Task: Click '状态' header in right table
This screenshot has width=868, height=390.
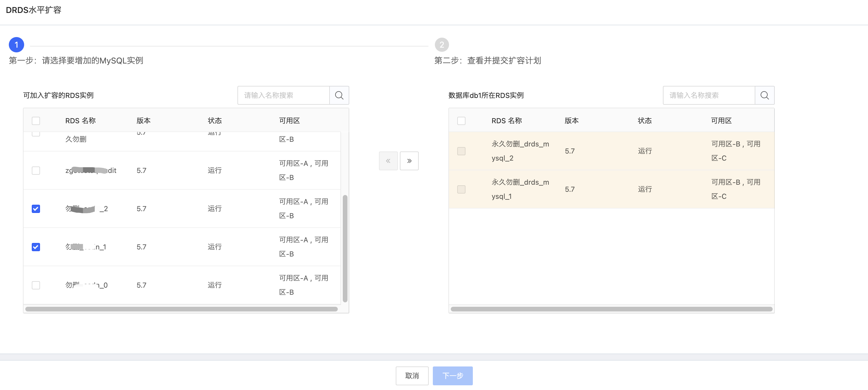Action: point(645,121)
